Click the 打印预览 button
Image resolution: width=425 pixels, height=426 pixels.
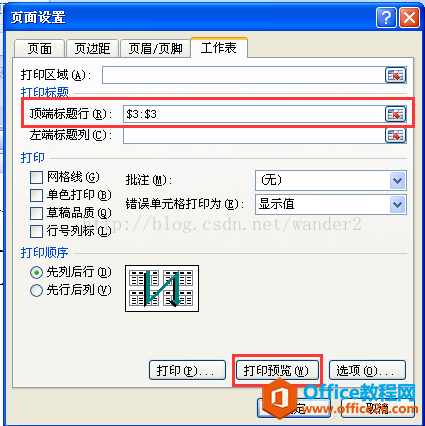tap(277, 370)
